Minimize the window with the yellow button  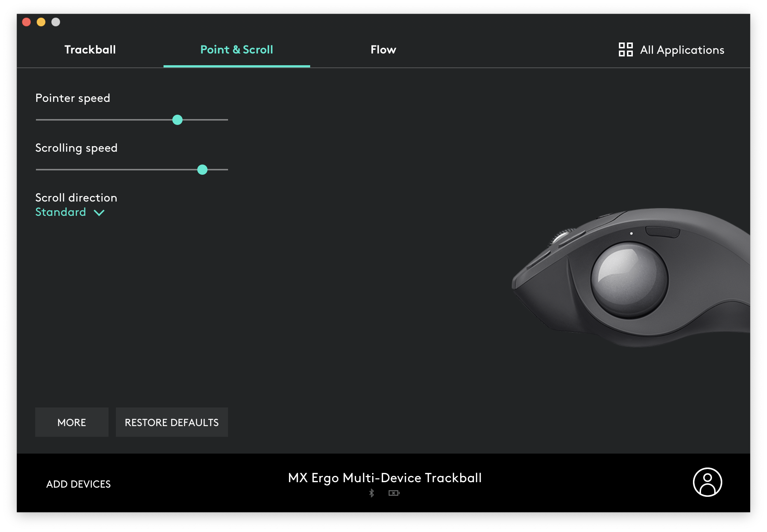click(41, 22)
